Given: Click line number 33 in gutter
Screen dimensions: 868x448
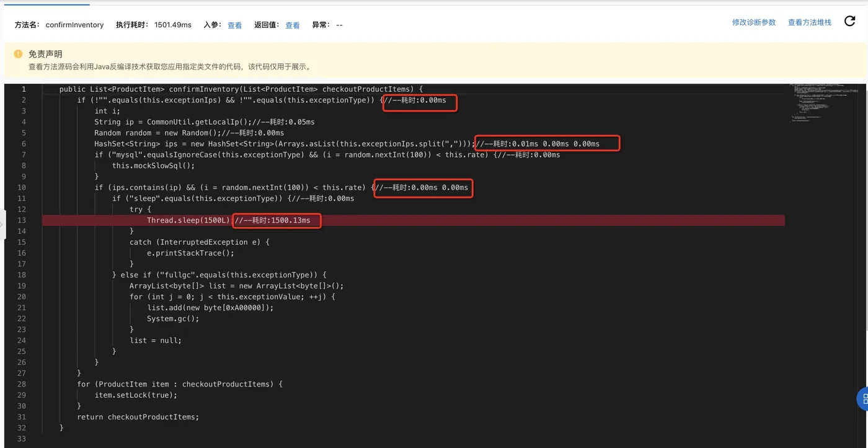Looking at the screenshot, I should [23, 439].
